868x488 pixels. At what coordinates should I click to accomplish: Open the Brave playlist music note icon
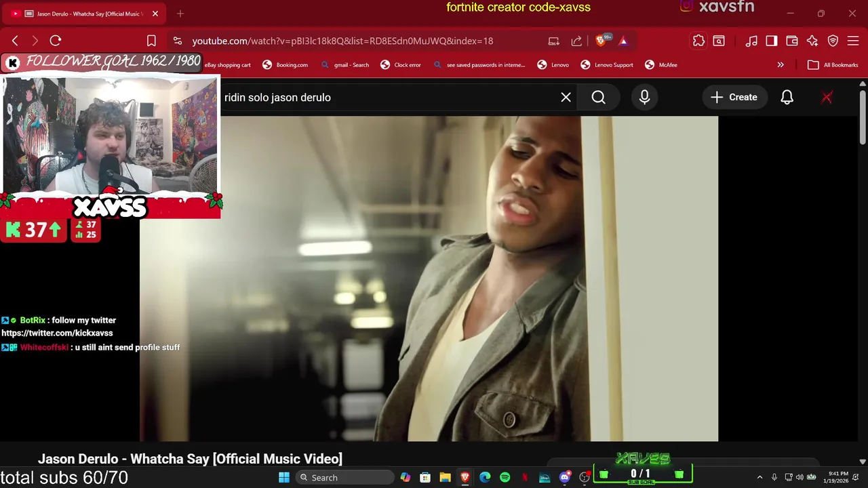point(751,41)
